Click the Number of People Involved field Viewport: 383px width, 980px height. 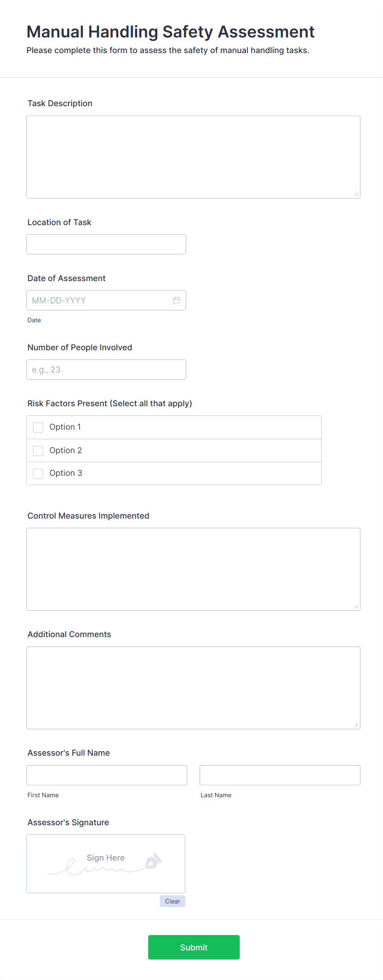(x=106, y=370)
